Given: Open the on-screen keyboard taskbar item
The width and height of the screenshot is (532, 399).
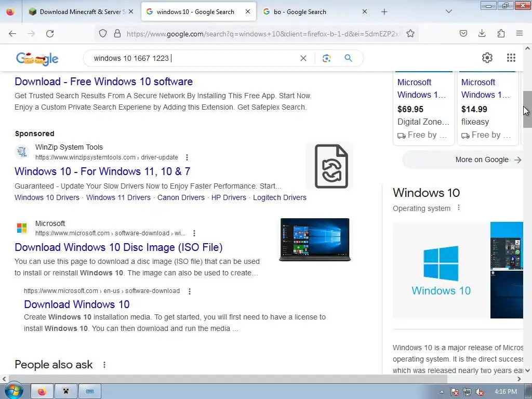Looking at the screenshot, I should (x=89, y=392).
